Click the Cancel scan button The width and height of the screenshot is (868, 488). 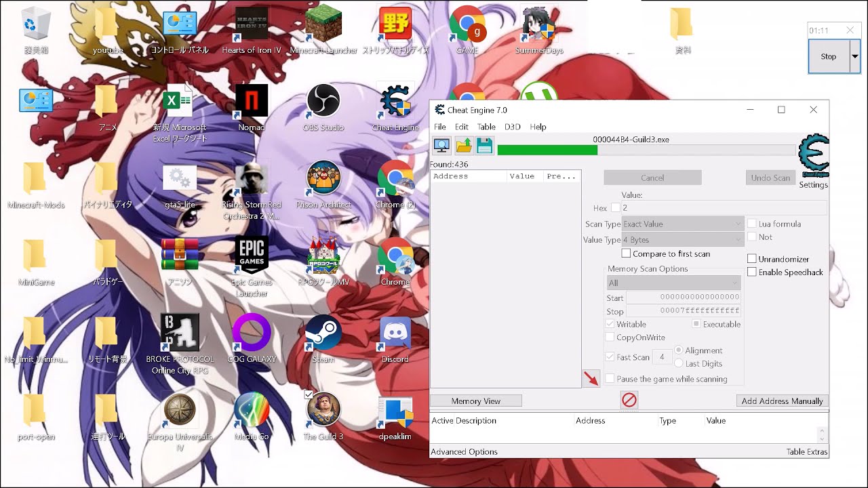(x=652, y=178)
